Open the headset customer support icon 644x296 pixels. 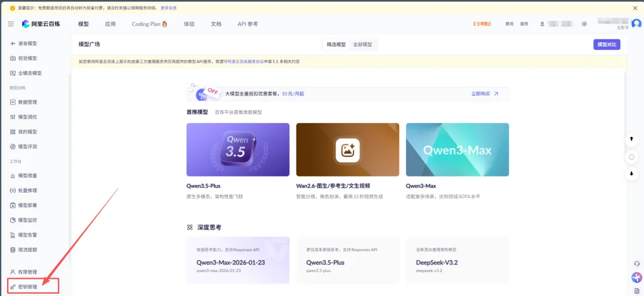(x=637, y=264)
